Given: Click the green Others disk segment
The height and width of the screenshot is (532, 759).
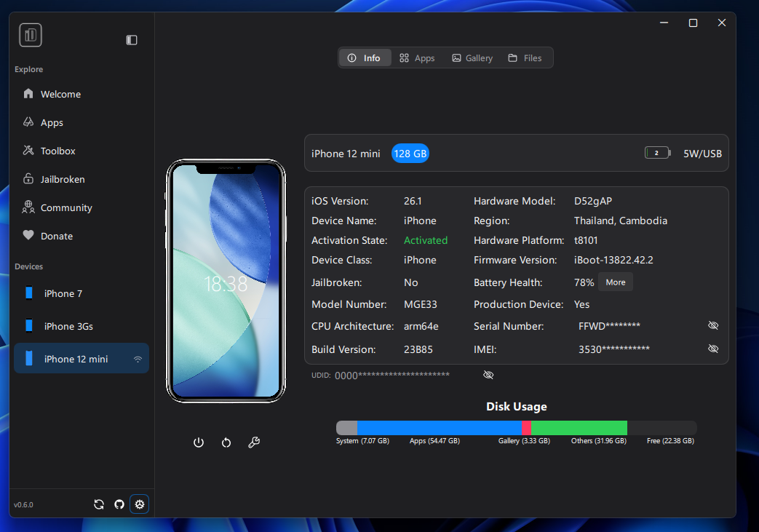Looking at the screenshot, I should 579,428.
